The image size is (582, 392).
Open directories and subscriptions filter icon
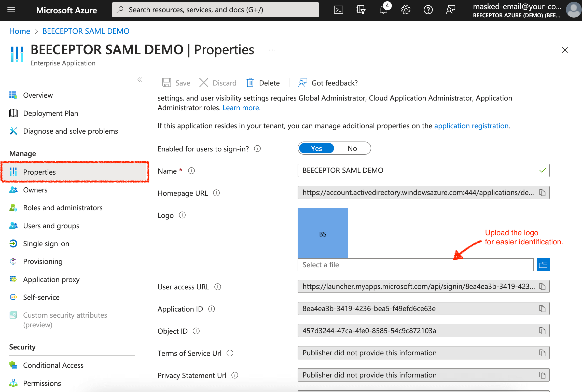(361, 10)
